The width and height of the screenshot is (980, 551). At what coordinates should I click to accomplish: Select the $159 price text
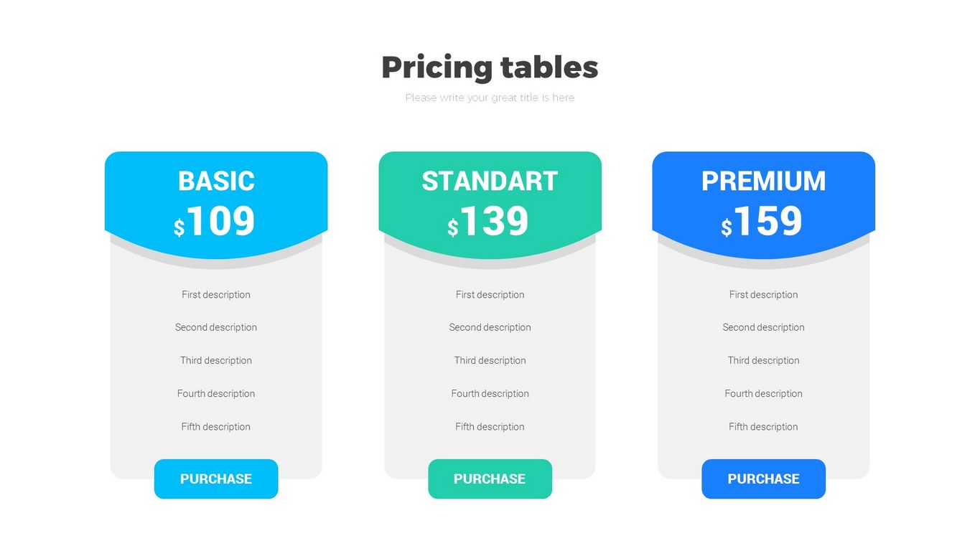click(x=762, y=222)
